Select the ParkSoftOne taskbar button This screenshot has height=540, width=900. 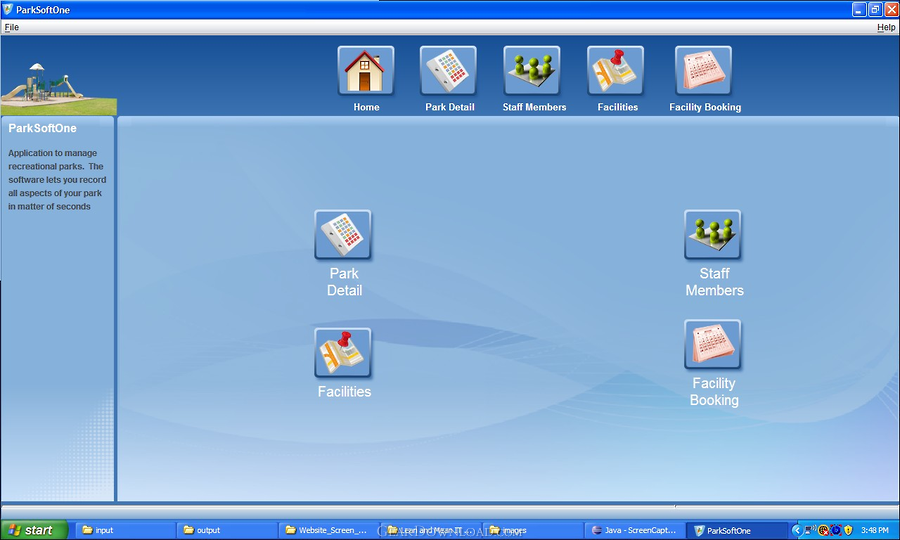coord(736,530)
